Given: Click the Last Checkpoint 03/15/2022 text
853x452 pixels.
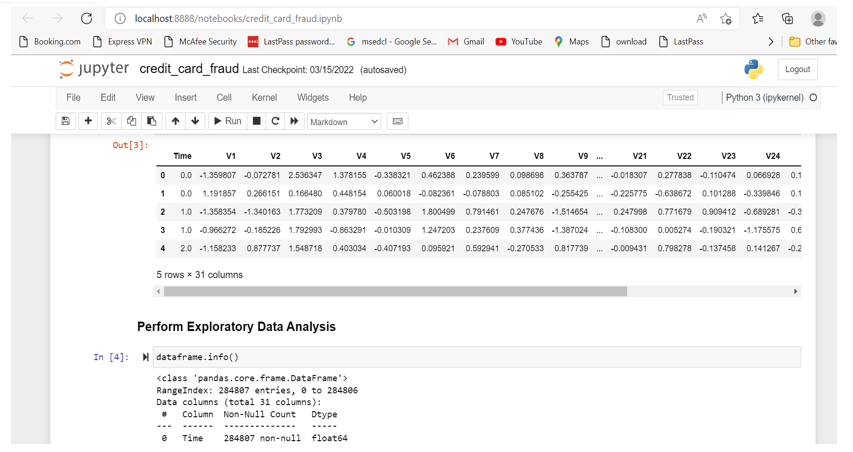Looking at the screenshot, I should (x=298, y=70).
